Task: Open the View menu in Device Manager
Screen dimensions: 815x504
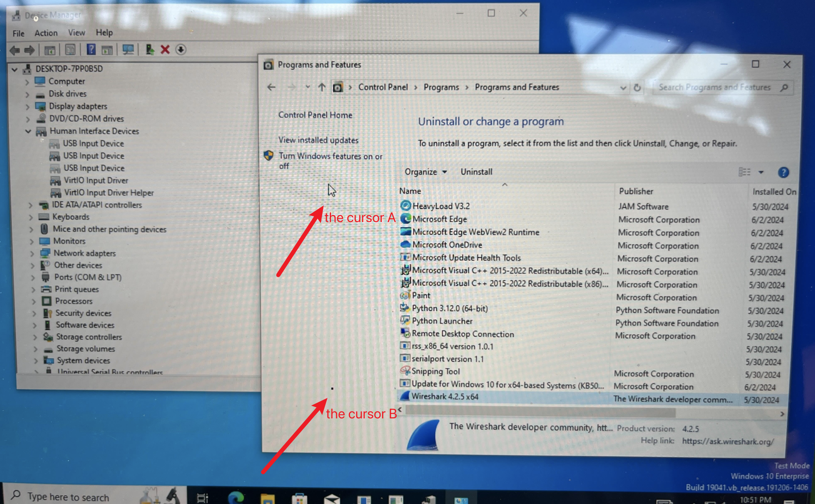Action: click(76, 33)
